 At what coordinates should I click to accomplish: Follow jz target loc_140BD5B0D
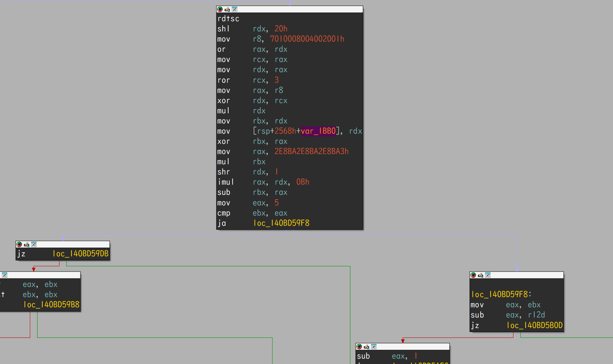click(x=535, y=325)
